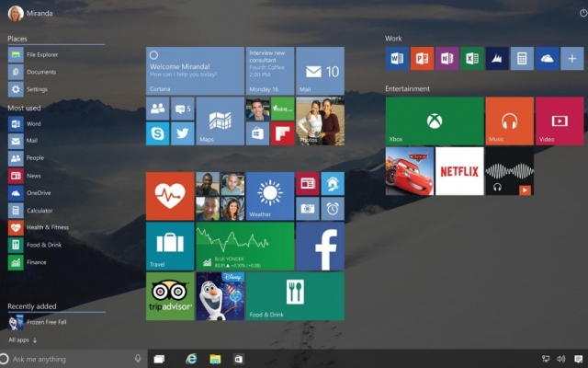
Task: Open Settings in Places
Action: coord(28,89)
